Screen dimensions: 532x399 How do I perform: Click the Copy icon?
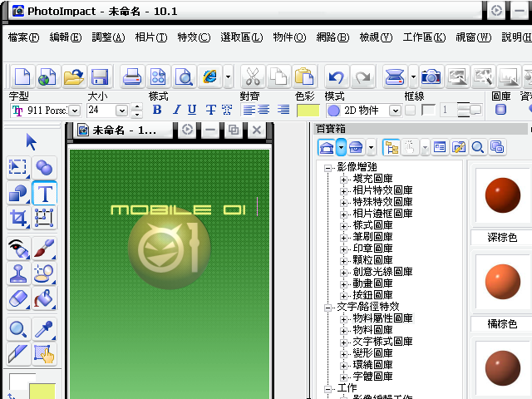[x=278, y=76]
